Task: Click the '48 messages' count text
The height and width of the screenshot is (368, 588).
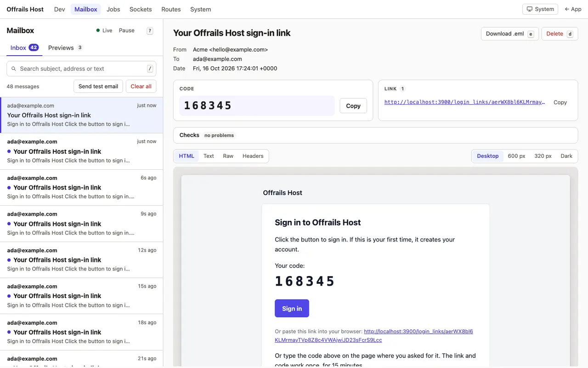Action: point(23,86)
